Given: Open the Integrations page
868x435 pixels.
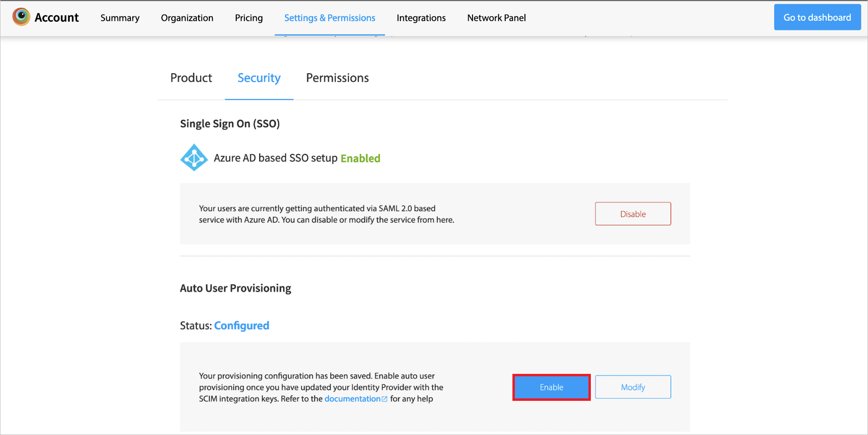Looking at the screenshot, I should pos(421,18).
